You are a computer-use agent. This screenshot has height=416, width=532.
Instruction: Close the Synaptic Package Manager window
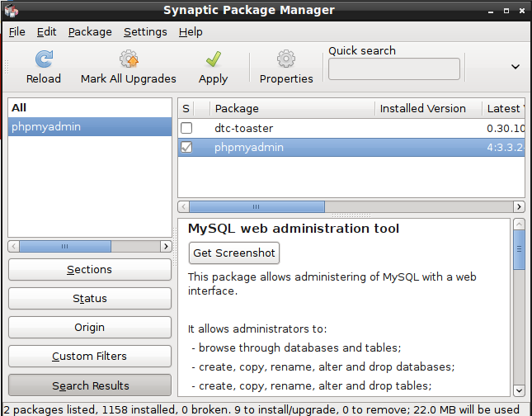pos(522,11)
